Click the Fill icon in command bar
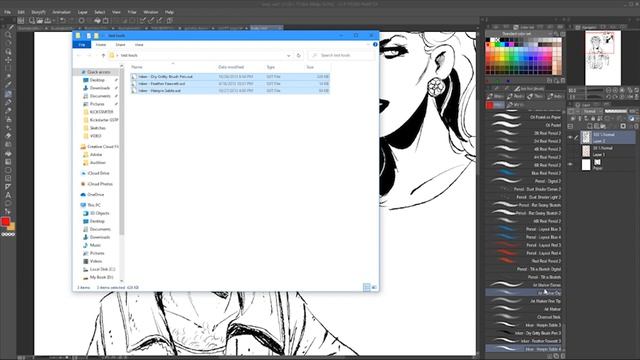Viewport: 640px width, 360px height. coord(97,20)
